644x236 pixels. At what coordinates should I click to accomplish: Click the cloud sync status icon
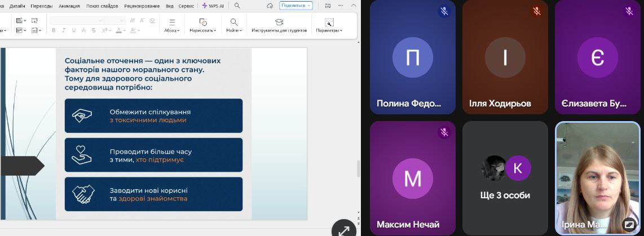270,6
